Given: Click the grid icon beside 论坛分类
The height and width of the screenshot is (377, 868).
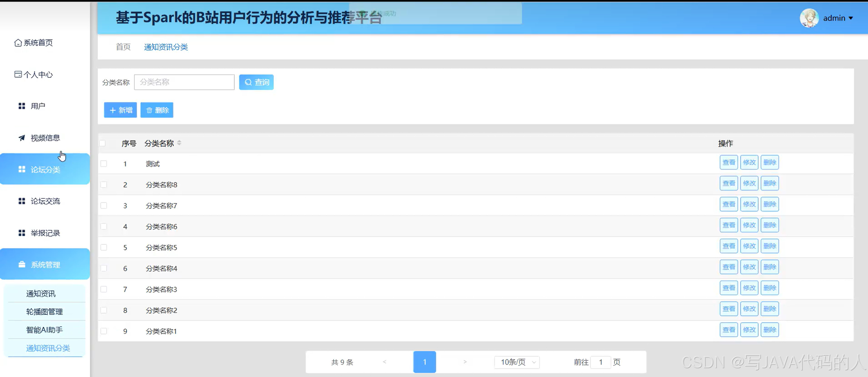Looking at the screenshot, I should [x=22, y=169].
